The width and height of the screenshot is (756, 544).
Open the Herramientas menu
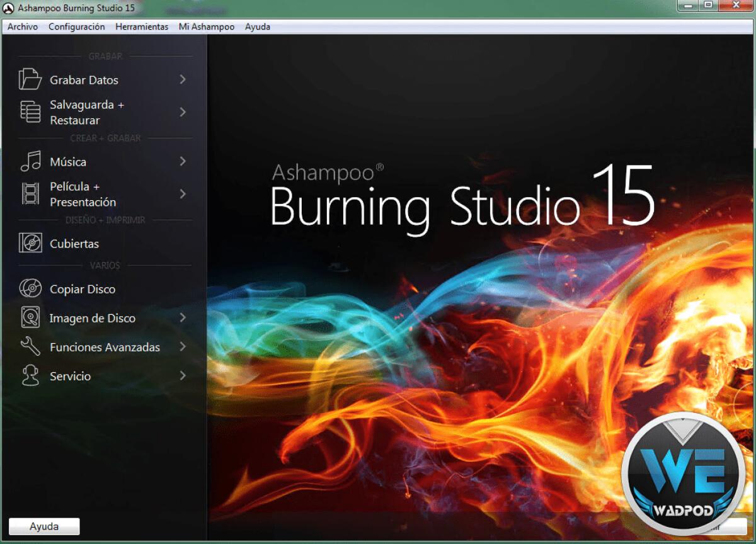tap(141, 26)
